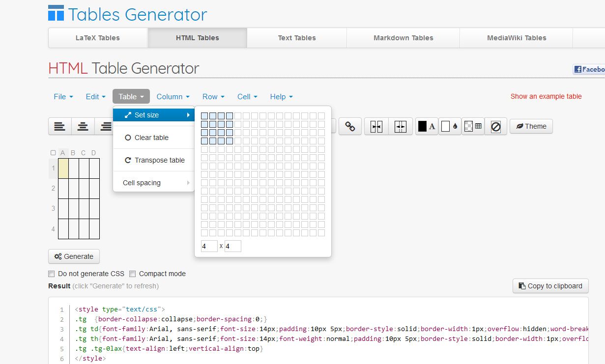Click the Show an example table link
This screenshot has width=605, height=364.
click(546, 96)
